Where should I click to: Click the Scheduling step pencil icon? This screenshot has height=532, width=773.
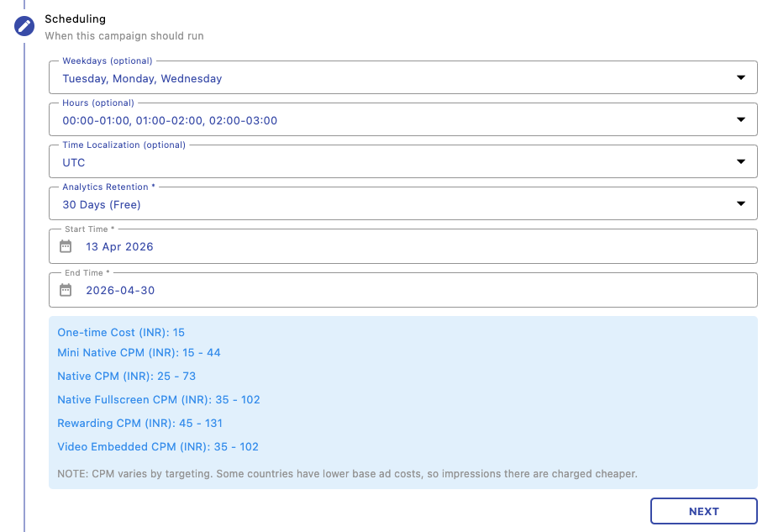pos(24,26)
